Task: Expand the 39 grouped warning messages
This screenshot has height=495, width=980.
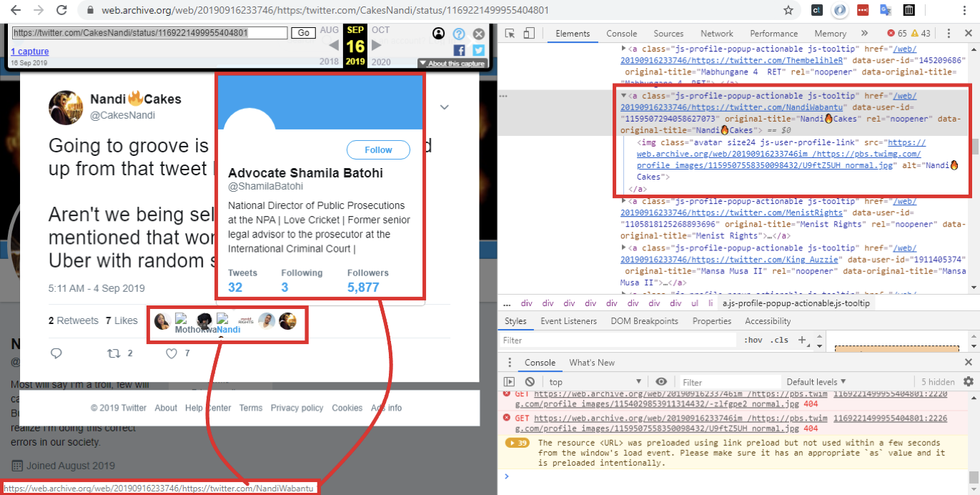Action: [518, 443]
